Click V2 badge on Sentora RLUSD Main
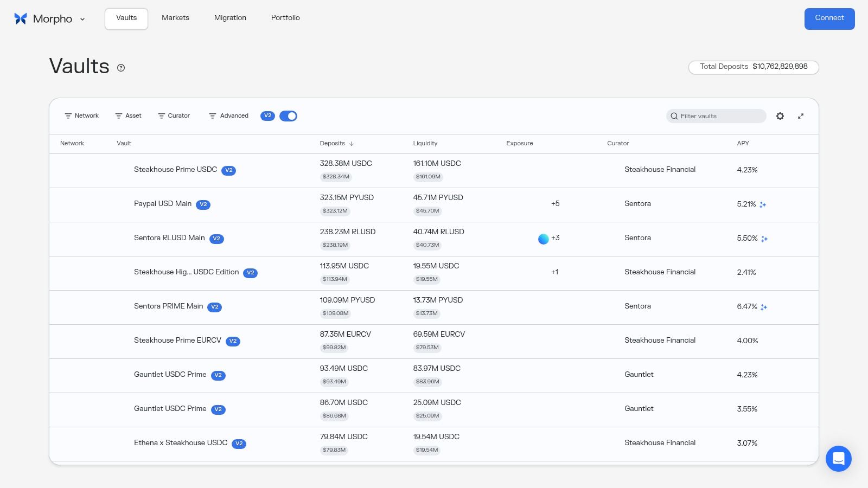The height and width of the screenshot is (488, 868). pyautogui.click(x=216, y=239)
